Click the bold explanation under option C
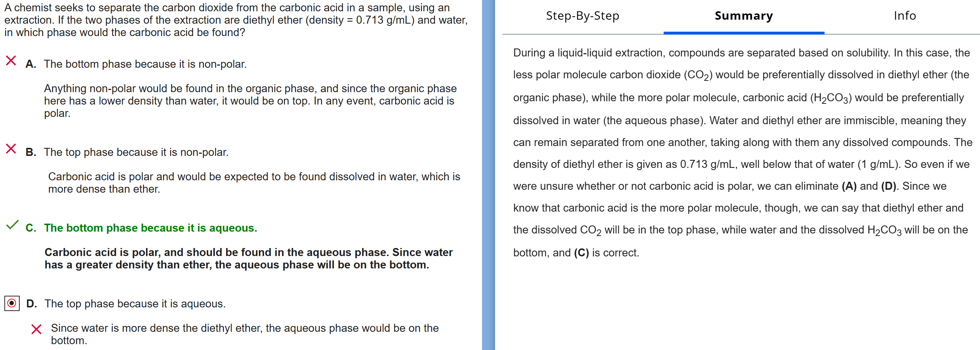This screenshot has height=350, width=980. [248, 259]
